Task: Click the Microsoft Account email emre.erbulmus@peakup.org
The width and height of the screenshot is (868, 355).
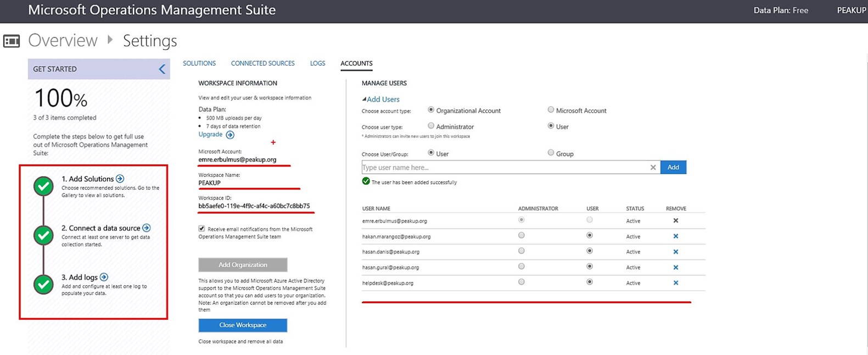Action: click(237, 160)
